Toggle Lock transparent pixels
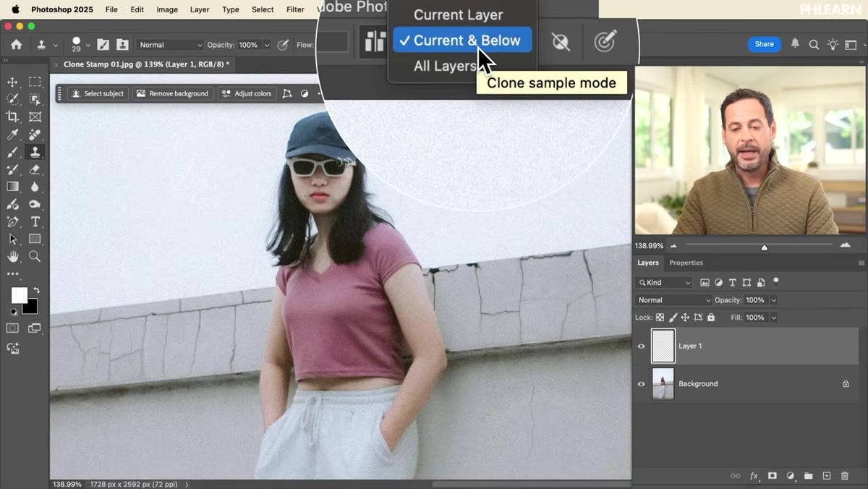This screenshot has height=489, width=868. pyautogui.click(x=660, y=318)
